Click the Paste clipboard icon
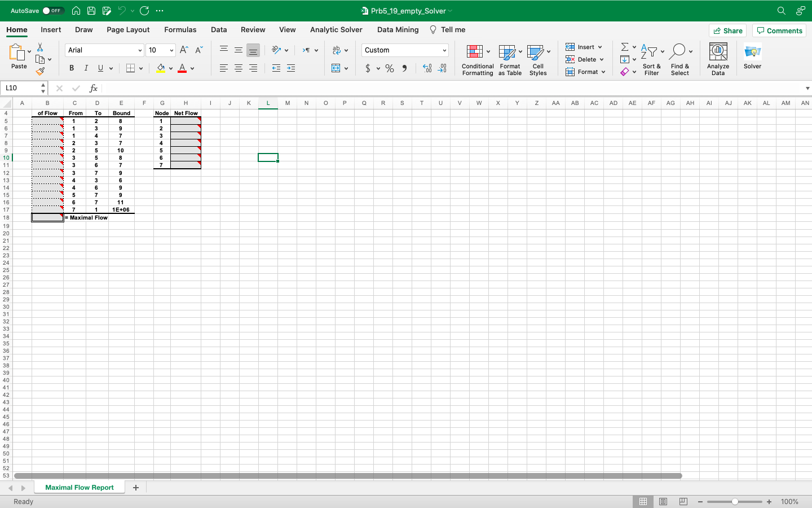The width and height of the screenshot is (812, 508). pos(17,52)
